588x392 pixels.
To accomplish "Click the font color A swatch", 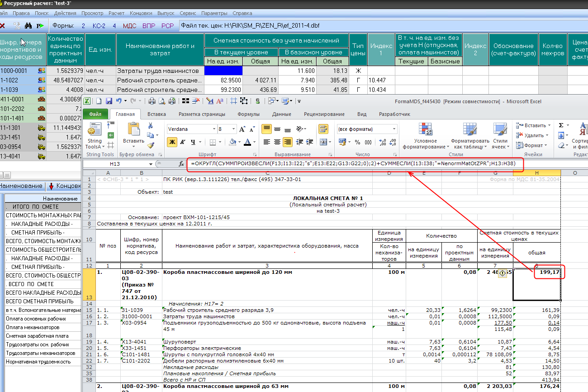I will click(247, 142).
